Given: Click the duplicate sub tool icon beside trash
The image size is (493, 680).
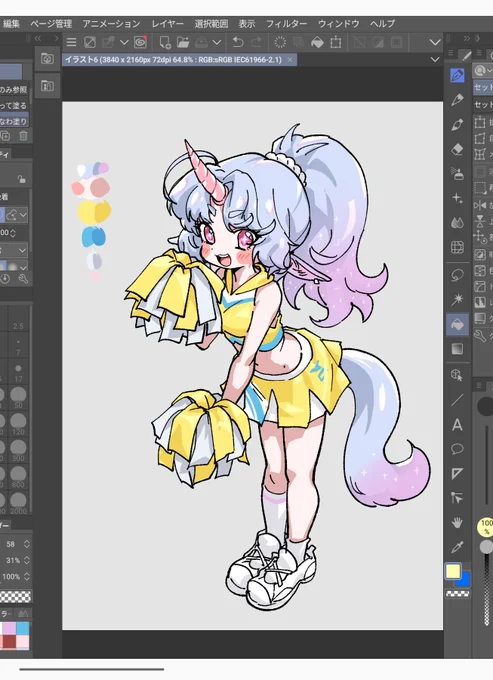Looking at the screenshot, I should tap(5, 136).
